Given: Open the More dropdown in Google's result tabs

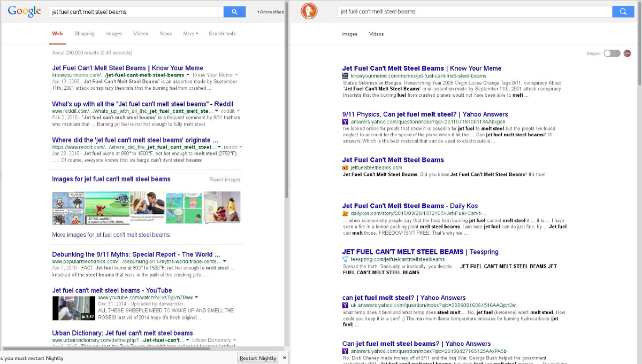Looking at the screenshot, I should pos(190,33).
